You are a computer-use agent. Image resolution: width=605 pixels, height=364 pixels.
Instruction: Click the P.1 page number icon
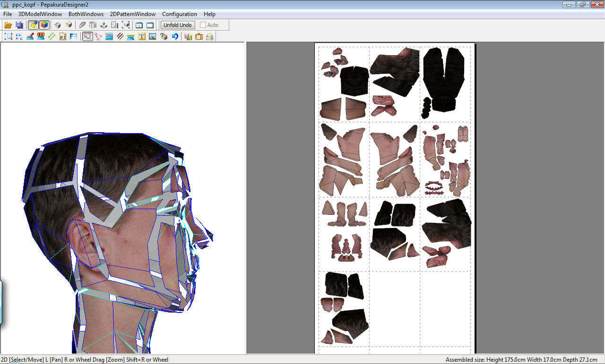tap(63, 36)
